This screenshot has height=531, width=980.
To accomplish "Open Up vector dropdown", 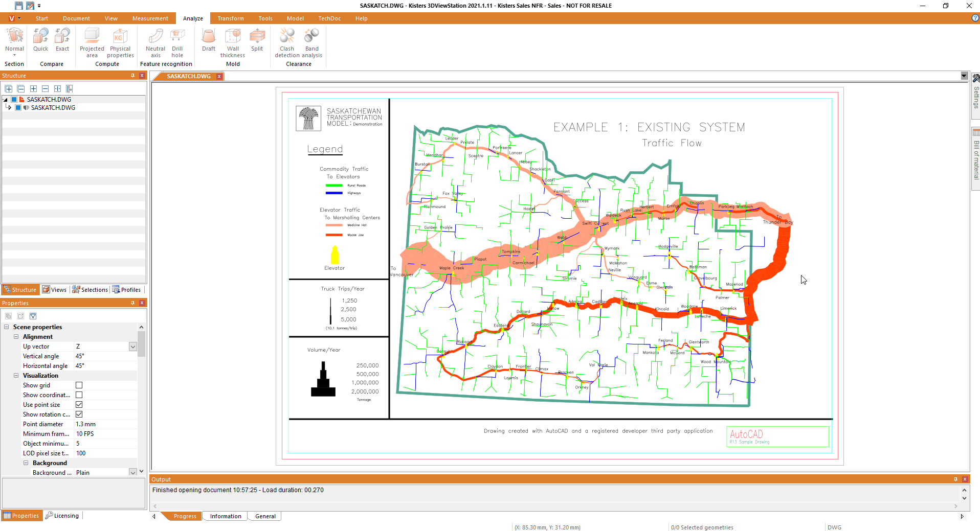I will [133, 347].
